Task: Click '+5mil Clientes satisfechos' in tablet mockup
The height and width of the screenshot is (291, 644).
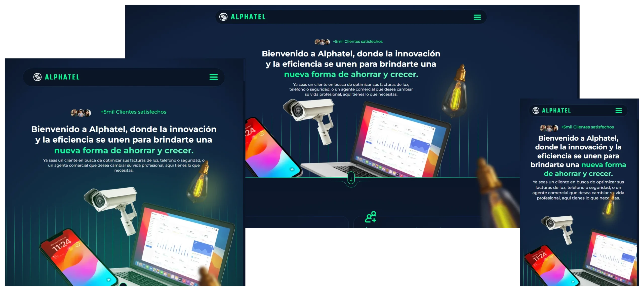Action: (133, 112)
